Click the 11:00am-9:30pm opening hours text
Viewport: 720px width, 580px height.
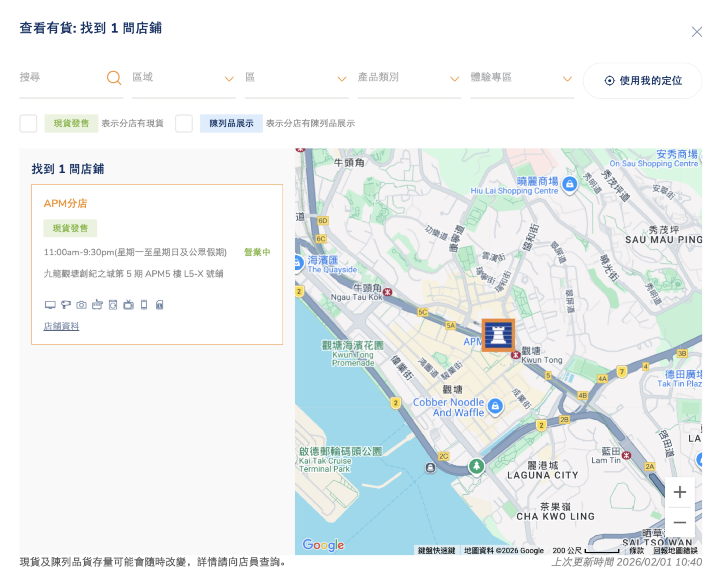tap(135, 252)
